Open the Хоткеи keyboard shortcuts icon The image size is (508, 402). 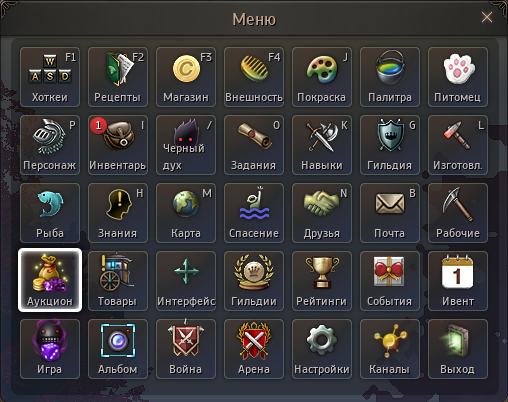coord(50,77)
